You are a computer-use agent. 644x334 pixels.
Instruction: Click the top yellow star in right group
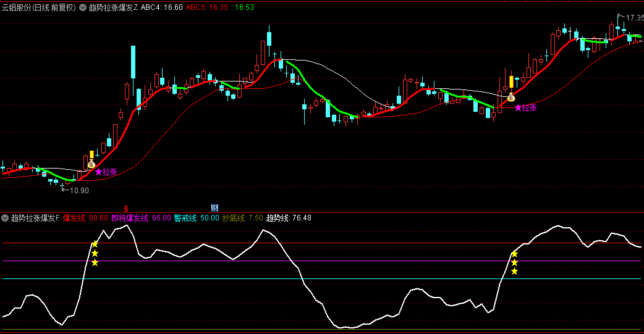pos(514,254)
